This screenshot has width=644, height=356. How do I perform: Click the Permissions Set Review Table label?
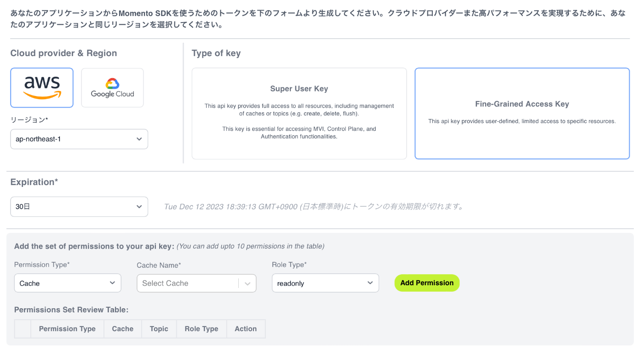pos(71,310)
